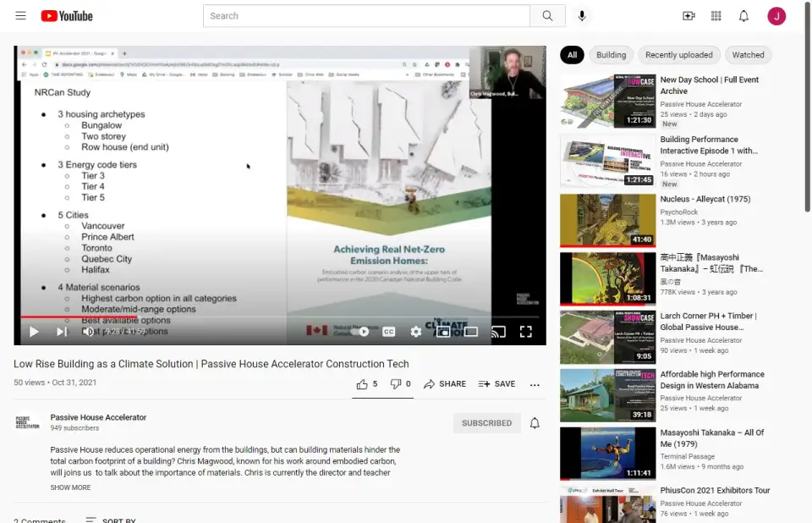Image resolution: width=812 pixels, height=523 pixels.
Task: Click the video progress bar
Action: coord(279,317)
